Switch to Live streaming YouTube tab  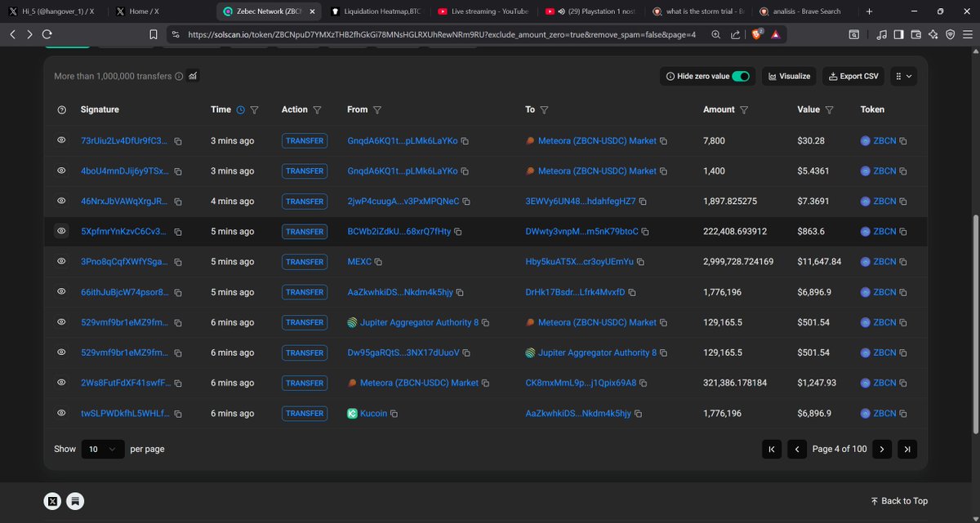(x=482, y=11)
